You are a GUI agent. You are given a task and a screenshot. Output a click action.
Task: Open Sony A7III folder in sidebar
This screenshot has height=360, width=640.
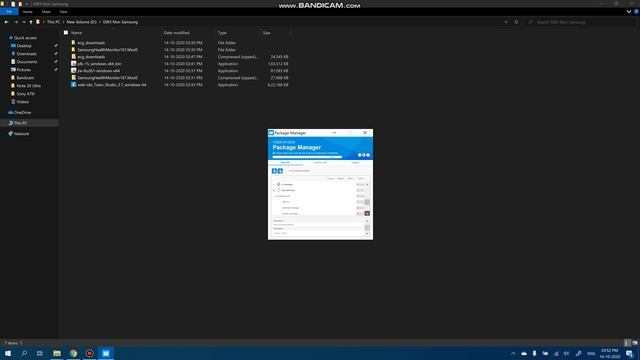pyautogui.click(x=25, y=93)
